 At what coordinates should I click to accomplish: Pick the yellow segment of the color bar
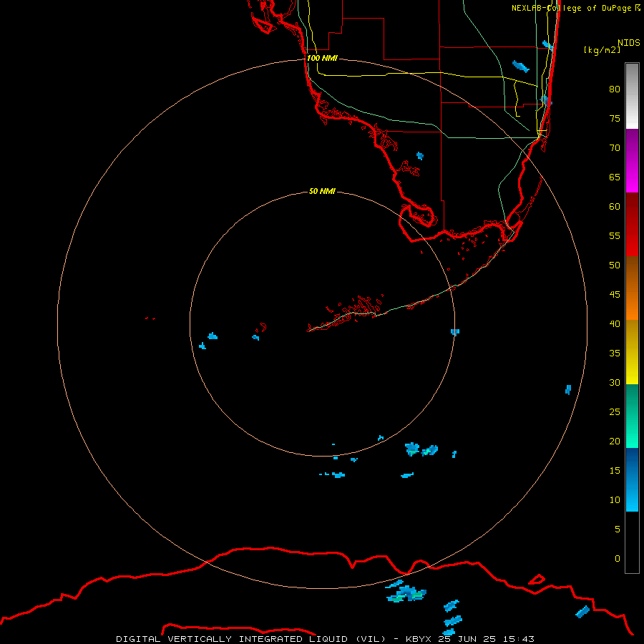pyautogui.click(x=632, y=352)
